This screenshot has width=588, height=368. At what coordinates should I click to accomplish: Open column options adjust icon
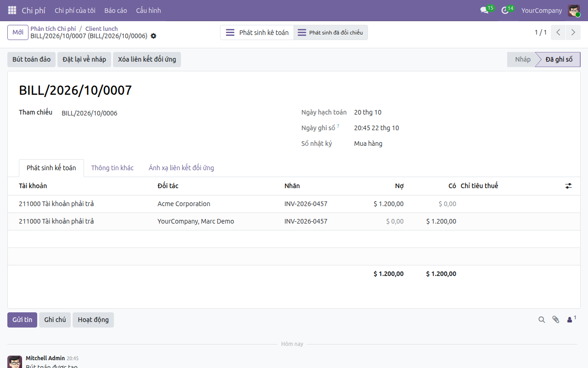tap(569, 186)
